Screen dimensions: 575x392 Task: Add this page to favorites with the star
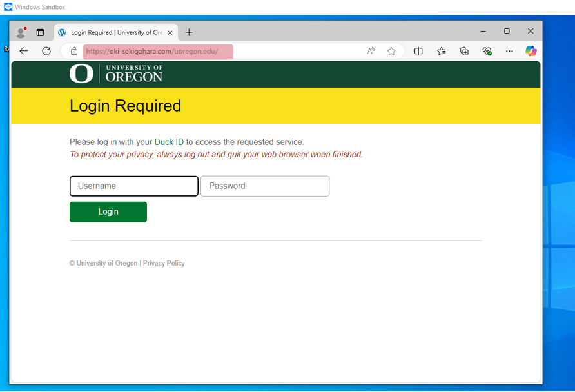(x=391, y=51)
